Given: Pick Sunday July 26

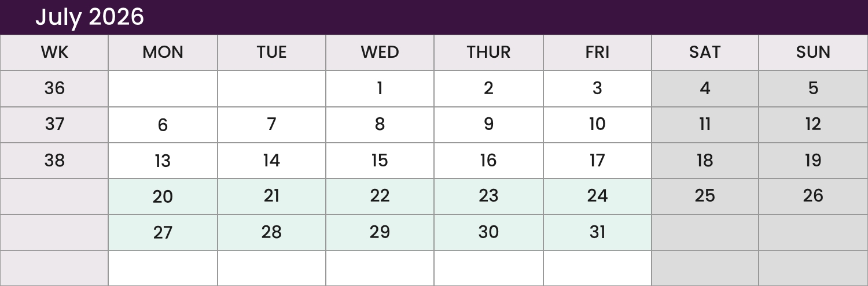Looking at the screenshot, I should [x=813, y=196].
